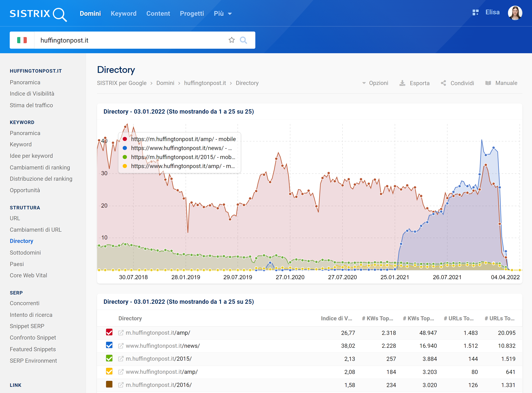Sort by Directory column header
The width and height of the screenshot is (532, 393).
[130, 318]
